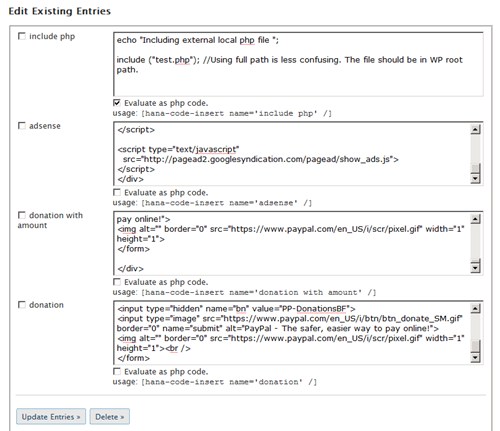Click the Delete button
Screen dimensions: 500x431
tap(110, 417)
